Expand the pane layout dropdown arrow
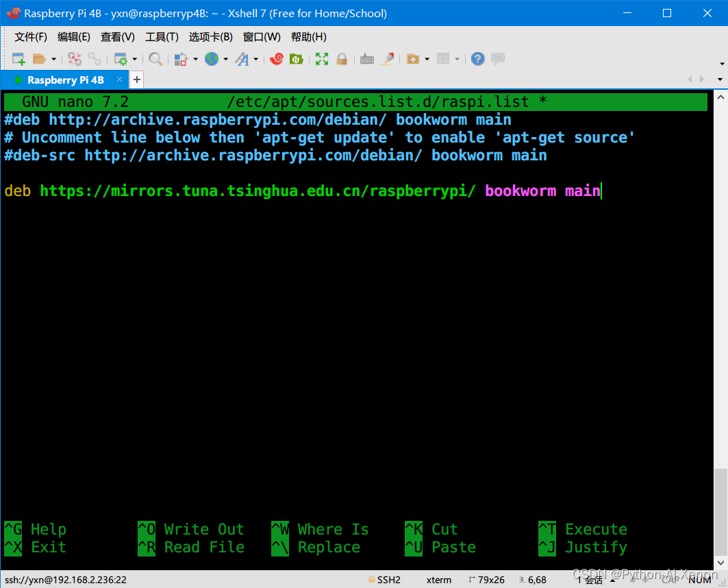This screenshot has width=728, height=588. [x=457, y=59]
